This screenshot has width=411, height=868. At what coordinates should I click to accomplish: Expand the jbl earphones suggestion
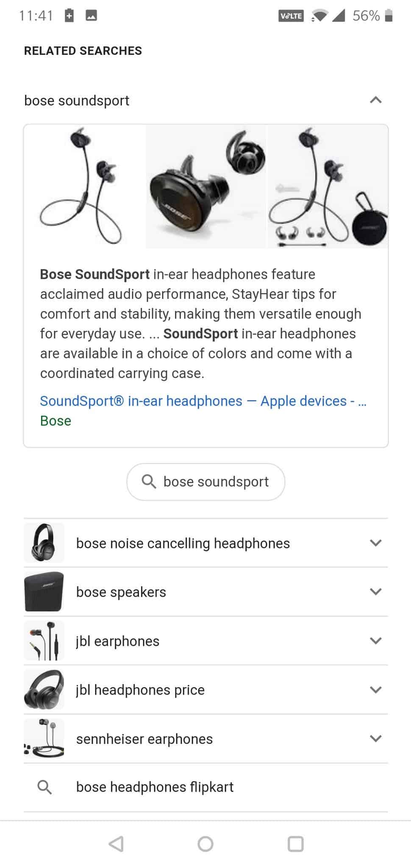[x=375, y=641]
